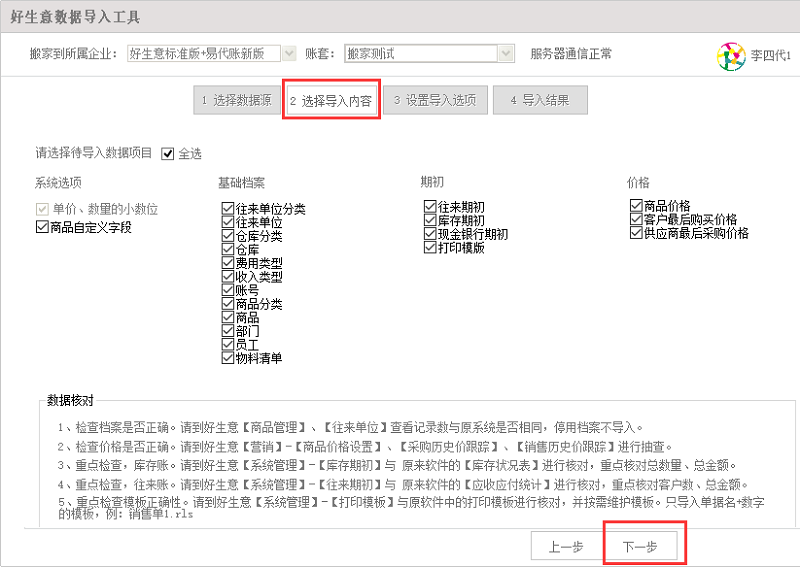800x567 pixels.
Task: Toggle the 部门 checkbox
Action: (228, 331)
